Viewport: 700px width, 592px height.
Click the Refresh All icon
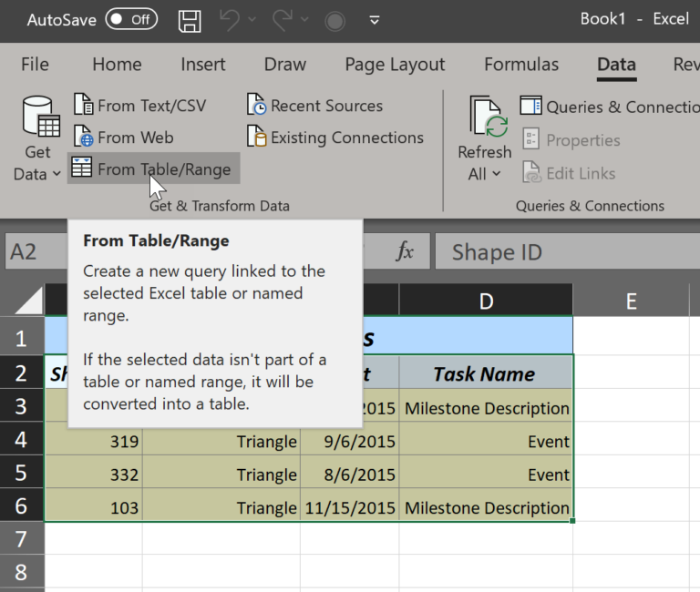(x=489, y=117)
